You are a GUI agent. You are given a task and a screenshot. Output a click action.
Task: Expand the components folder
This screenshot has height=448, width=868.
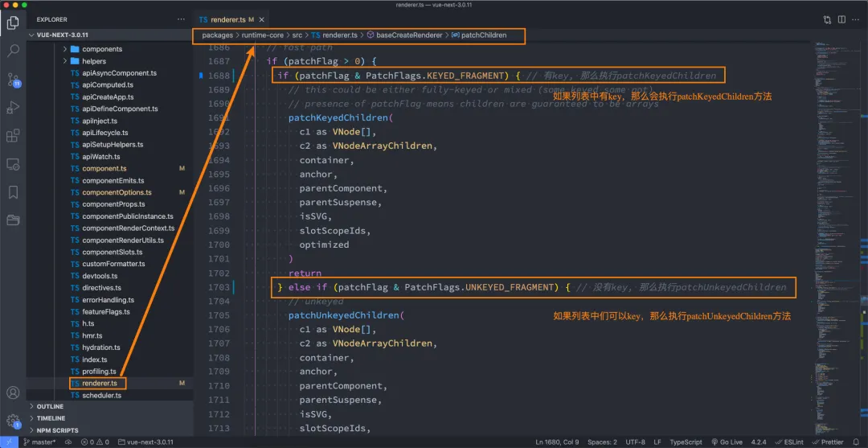coord(101,49)
